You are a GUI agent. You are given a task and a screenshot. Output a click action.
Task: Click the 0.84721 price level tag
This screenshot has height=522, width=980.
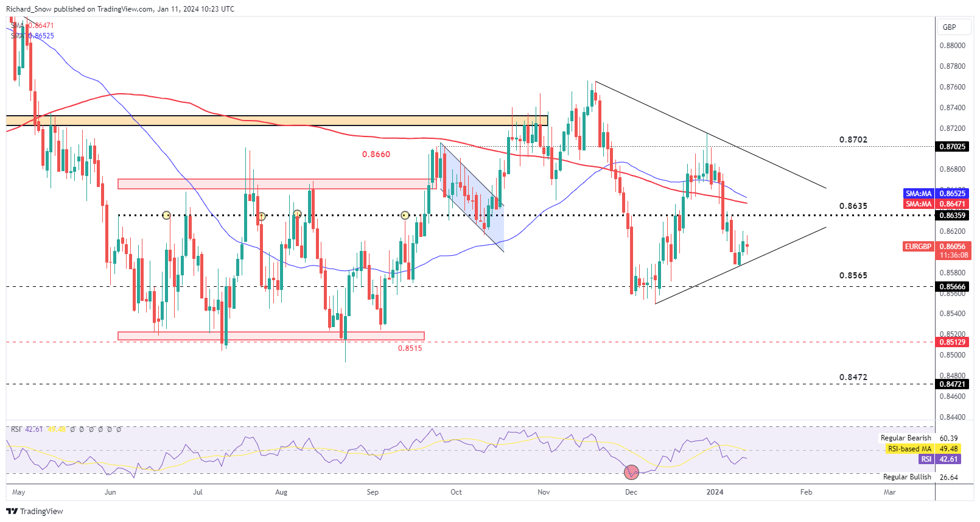click(x=953, y=384)
